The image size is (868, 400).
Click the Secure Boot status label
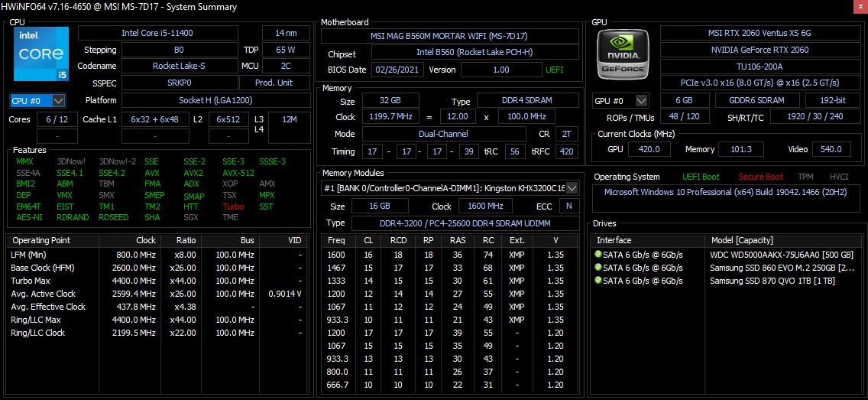[x=760, y=177]
